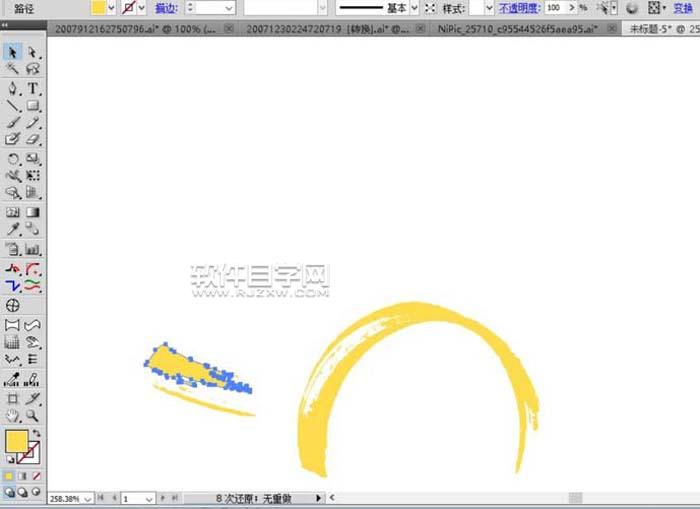Image resolution: width=700 pixels, height=509 pixels.
Task: Select the Pencil tool
Action: [x=32, y=122]
